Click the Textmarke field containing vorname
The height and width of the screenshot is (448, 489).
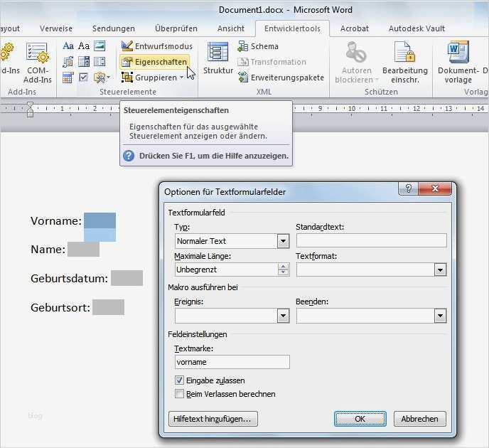click(232, 362)
